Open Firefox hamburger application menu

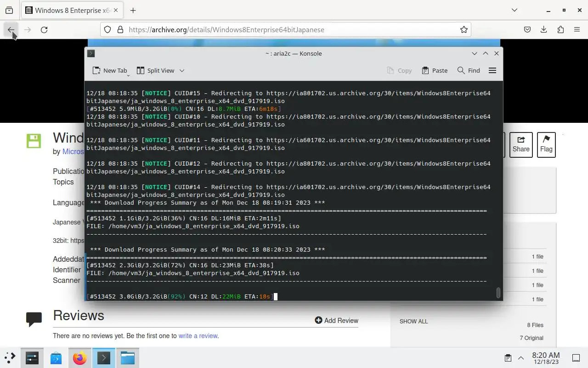(577, 29)
